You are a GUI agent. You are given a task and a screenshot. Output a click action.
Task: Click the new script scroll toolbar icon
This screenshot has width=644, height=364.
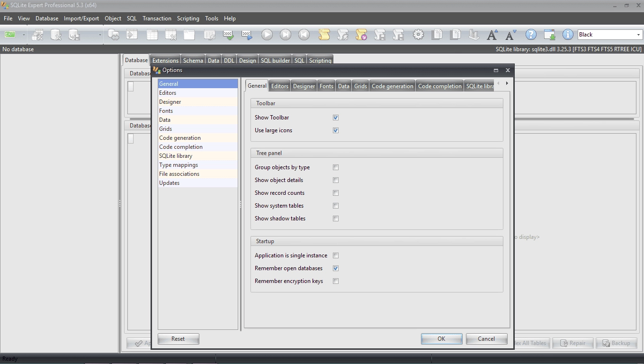tap(324, 35)
